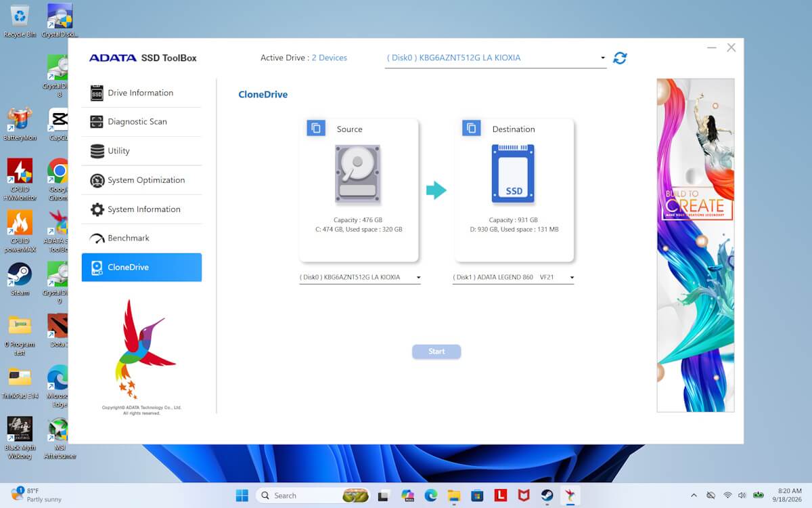Select MSI Afterburner desktop icon

coord(59,438)
